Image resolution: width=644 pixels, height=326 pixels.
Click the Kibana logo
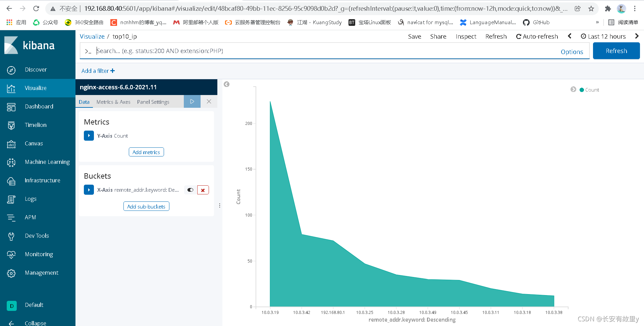pyautogui.click(x=30, y=45)
